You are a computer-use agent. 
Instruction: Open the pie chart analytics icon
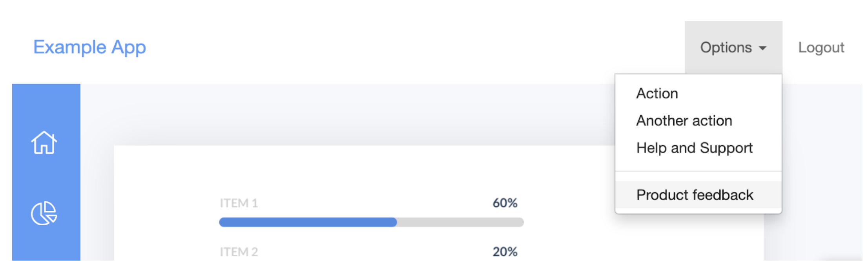tap(44, 213)
